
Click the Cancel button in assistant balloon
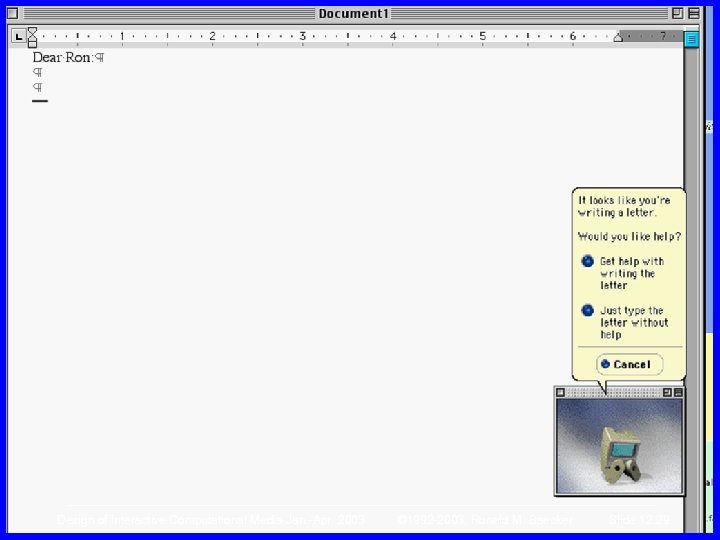630,364
